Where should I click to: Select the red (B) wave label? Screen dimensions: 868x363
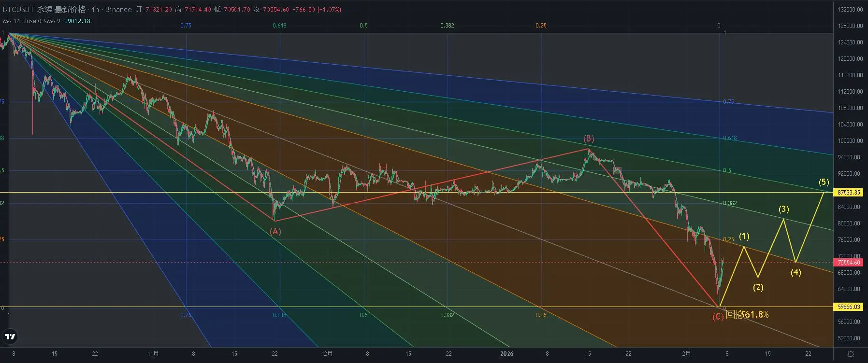tap(588, 139)
